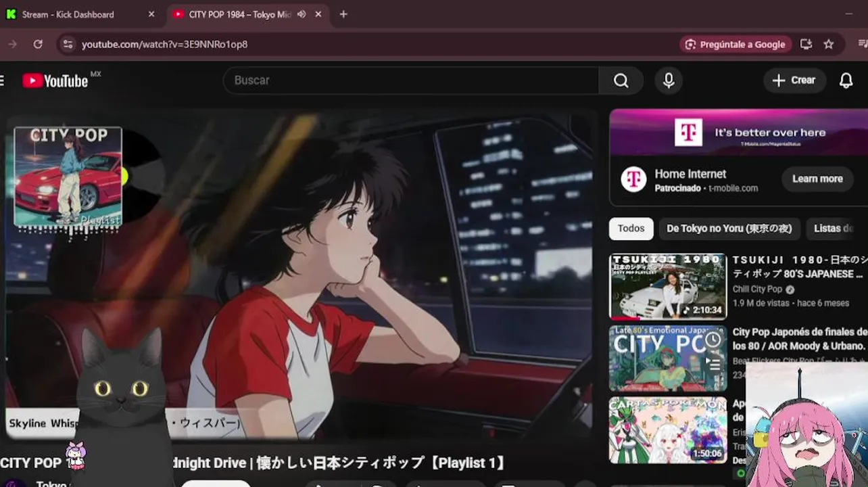This screenshot has width=868, height=487.
Task: Click the YouTube URL in address bar
Action: point(164,44)
